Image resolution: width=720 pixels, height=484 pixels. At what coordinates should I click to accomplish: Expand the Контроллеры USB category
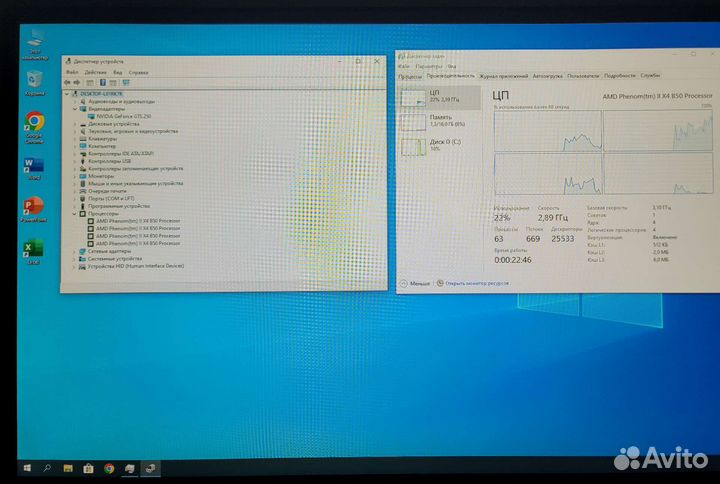click(x=75, y=161)
